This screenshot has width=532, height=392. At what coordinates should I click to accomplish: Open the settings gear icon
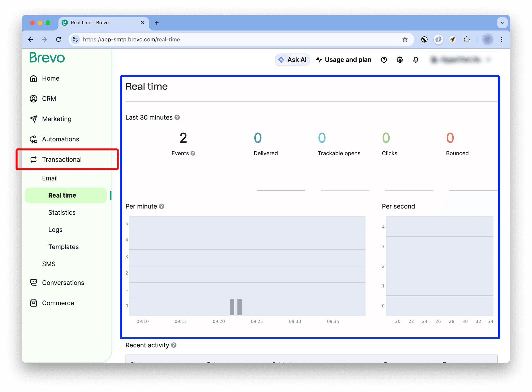(400, 60)
